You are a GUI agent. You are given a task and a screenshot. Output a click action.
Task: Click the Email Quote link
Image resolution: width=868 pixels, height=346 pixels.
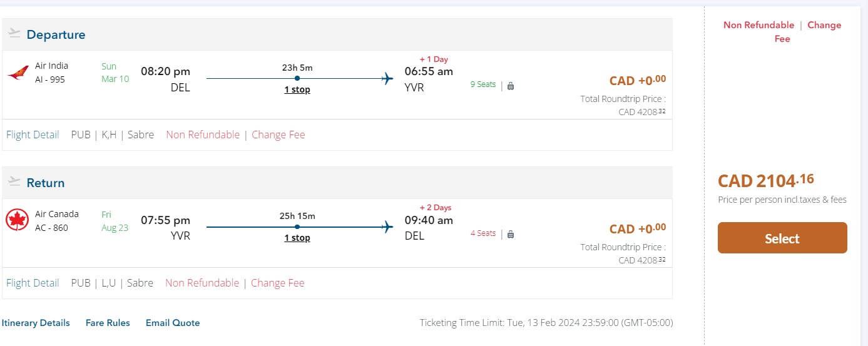[x=173, y=323]
